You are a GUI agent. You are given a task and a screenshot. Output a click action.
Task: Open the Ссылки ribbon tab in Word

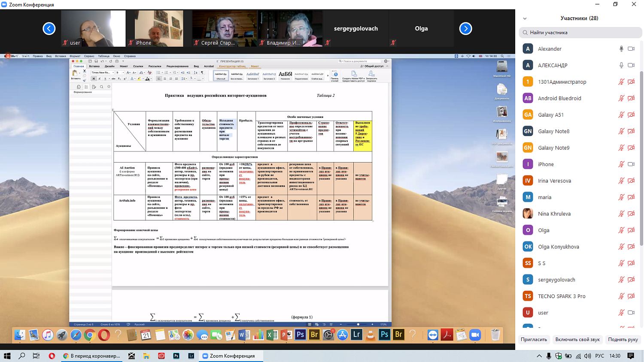coord(138,66)
